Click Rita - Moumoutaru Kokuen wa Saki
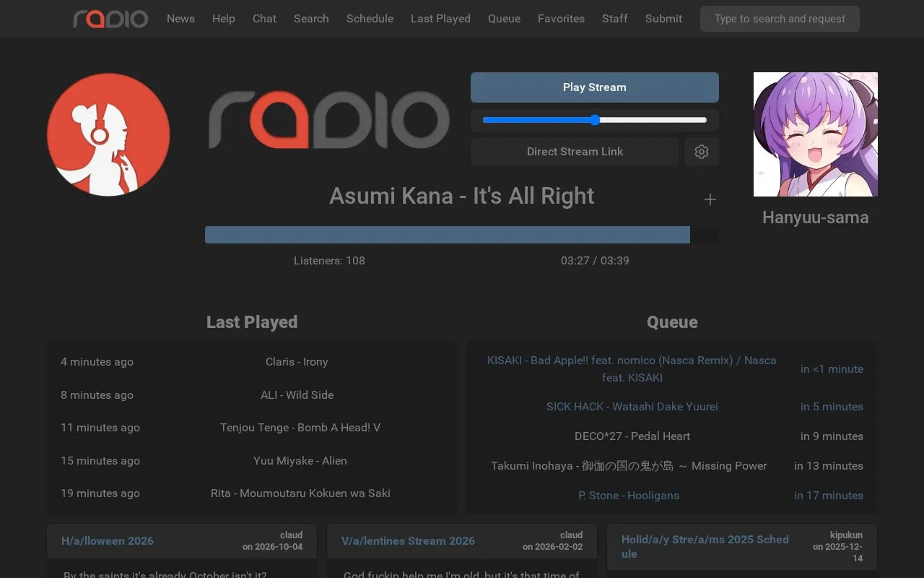The image size is (924, 578). click(300, 493)
